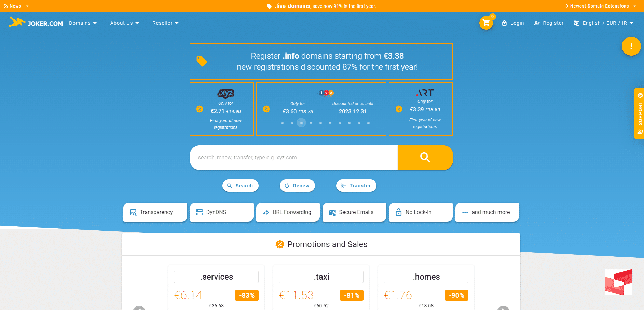This screenshot has width=644, height=310.
Task: Open the DynDNS feature card
Action: [x=222, y=212]
